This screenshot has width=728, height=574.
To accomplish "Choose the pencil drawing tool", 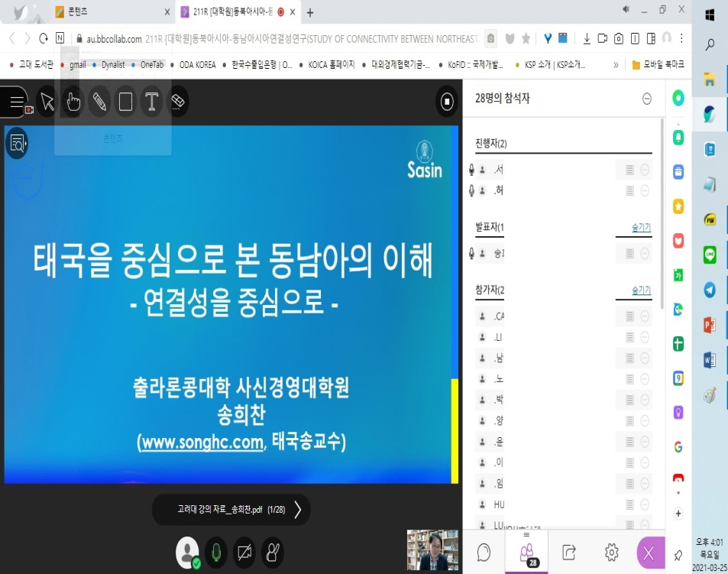I will pyautogui.click(x=99, y=102).
